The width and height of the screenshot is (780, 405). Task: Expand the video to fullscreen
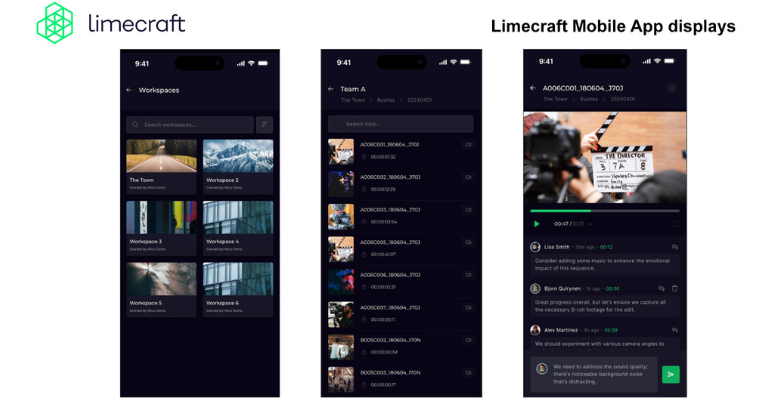tap(675, 224)
